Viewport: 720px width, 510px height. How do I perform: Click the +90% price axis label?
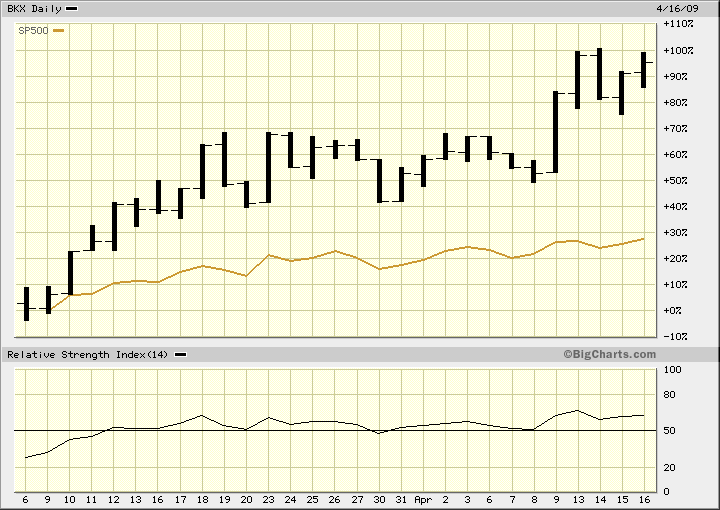click(x=675, y=76)
